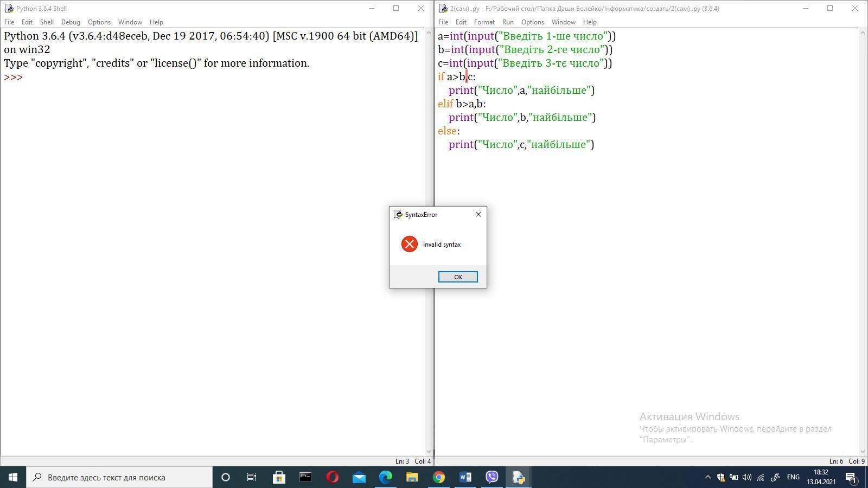Open Shell menu in Python Shell window
Image resolution: width=868 pixels, height=488 pixels.
[x=47, y=22]
